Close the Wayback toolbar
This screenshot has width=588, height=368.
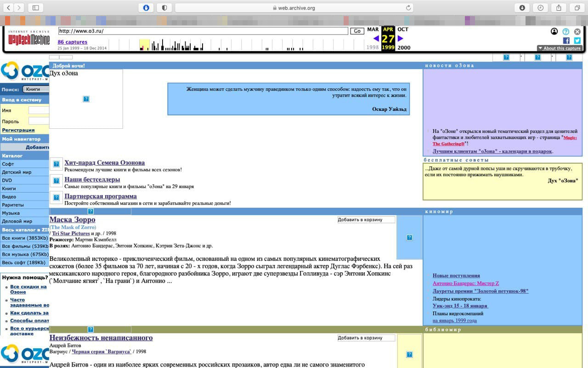577,31
